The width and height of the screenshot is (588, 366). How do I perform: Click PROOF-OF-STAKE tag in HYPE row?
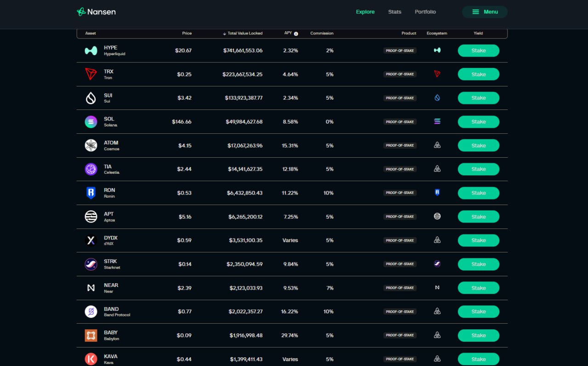(400, 51)
